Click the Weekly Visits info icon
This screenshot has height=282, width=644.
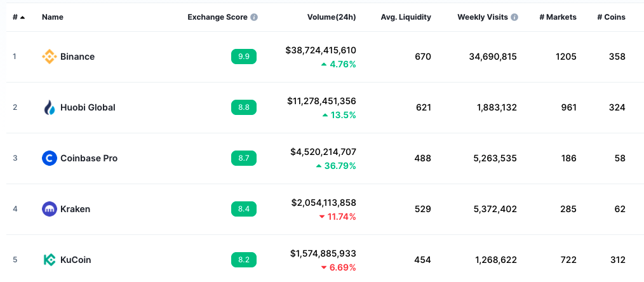pos(514,17)
